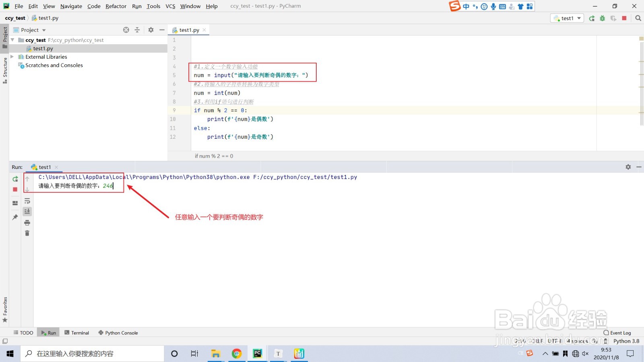Toggle soft-wrap in the Run console
644x362 pixels.
pyautogui.click(x=27, y=201)
